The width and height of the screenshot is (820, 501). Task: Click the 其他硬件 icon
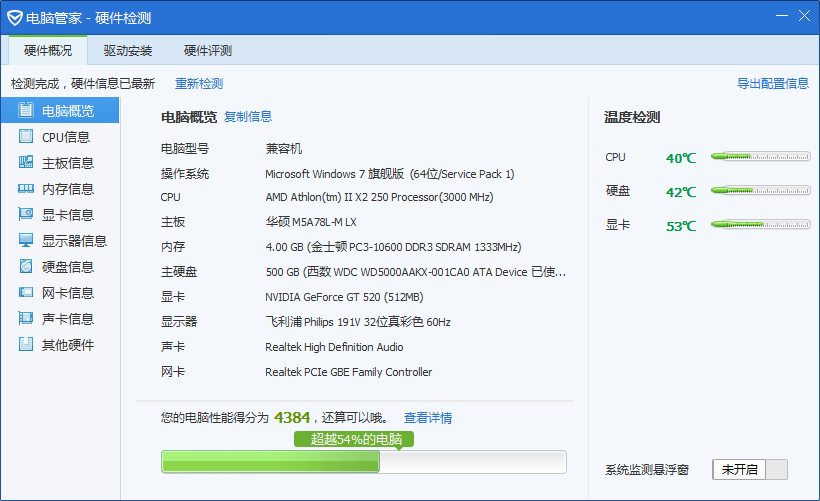point(26,344)
